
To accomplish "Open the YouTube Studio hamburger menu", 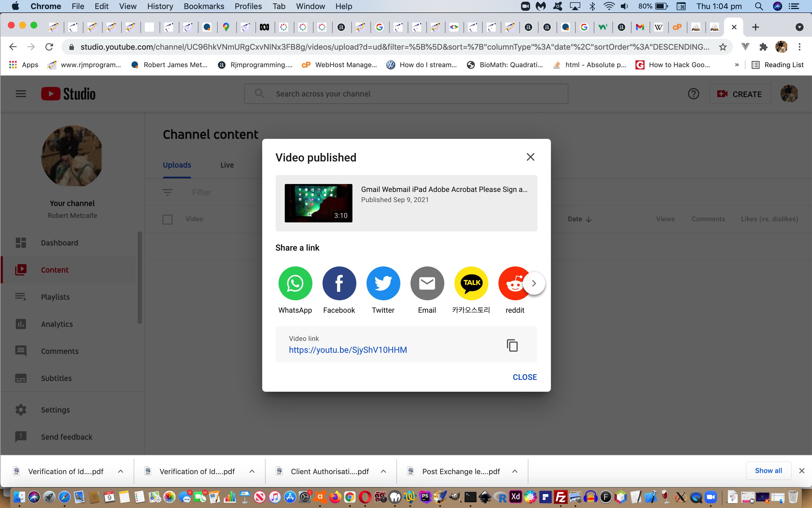I will coord(21,94).
